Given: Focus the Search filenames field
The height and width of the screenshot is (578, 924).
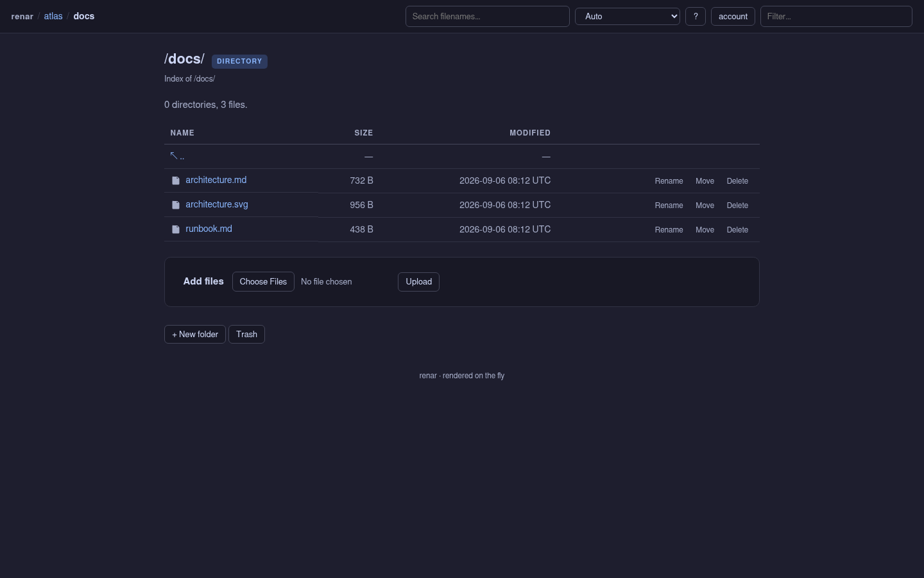Looking at the screenshot, I should pos(488,16).
